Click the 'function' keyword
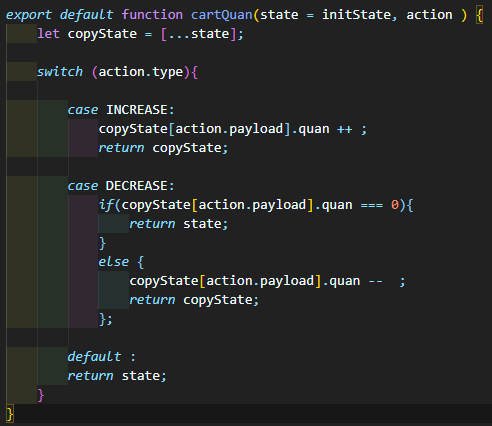 point(152,15)
